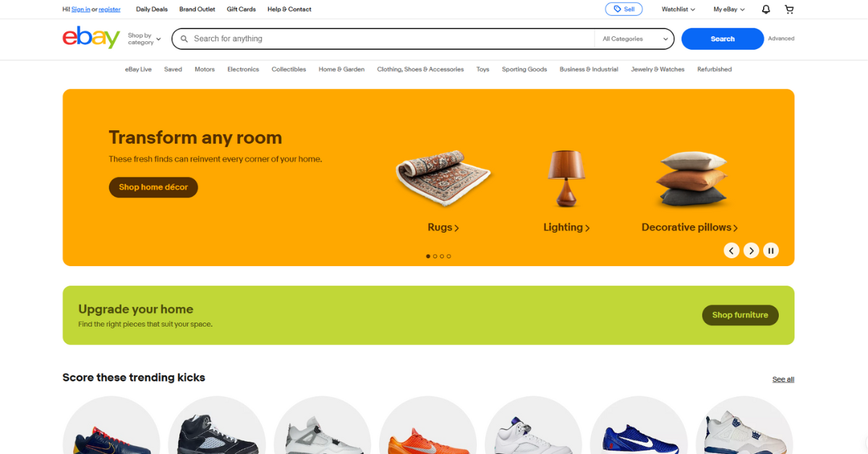Expand the Shop by category menu
Viewport: 868px width, 454px height.
click(144, 39)
